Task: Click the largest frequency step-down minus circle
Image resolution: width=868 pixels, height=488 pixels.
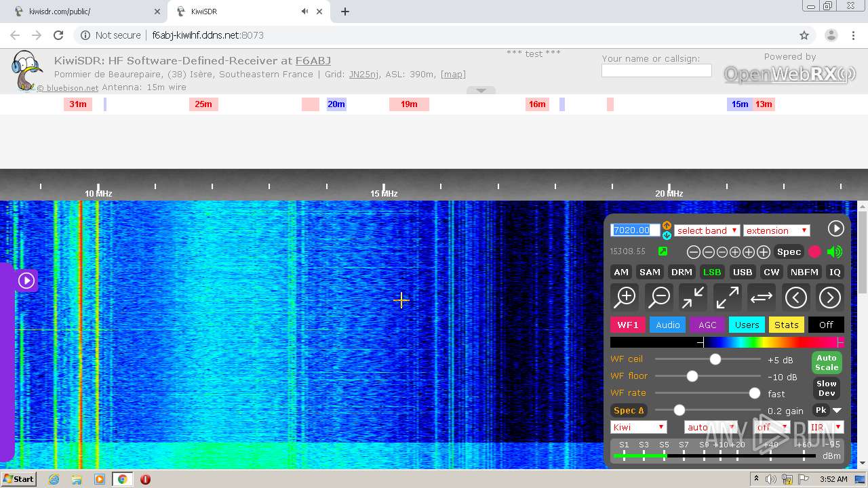Action: (x=694, y=252)
